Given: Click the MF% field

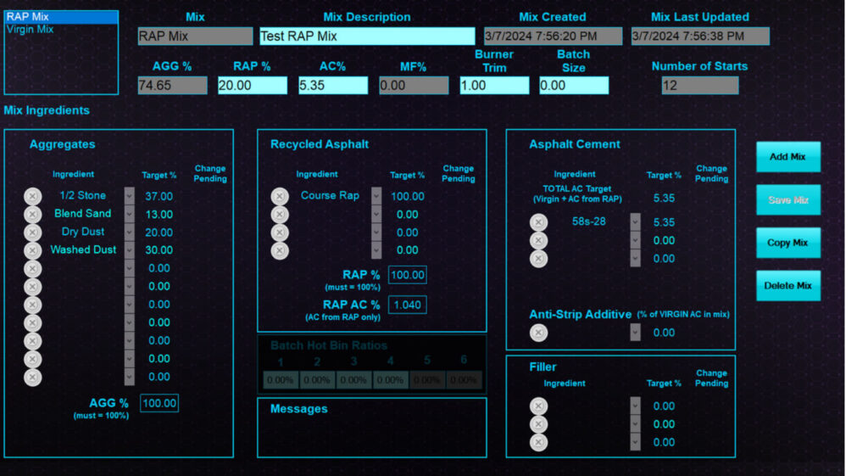Looking at the screenshot, I should tap(414, 86).
